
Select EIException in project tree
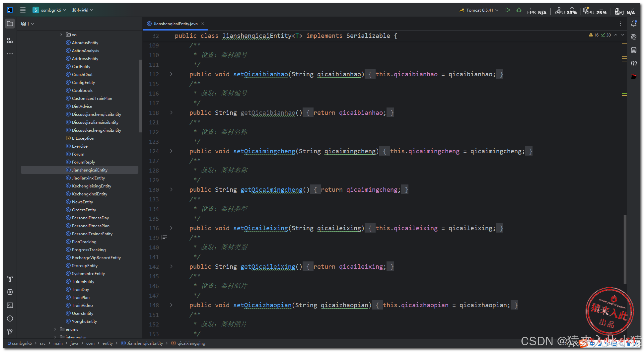pyautogui.click(x=83, y=138)
